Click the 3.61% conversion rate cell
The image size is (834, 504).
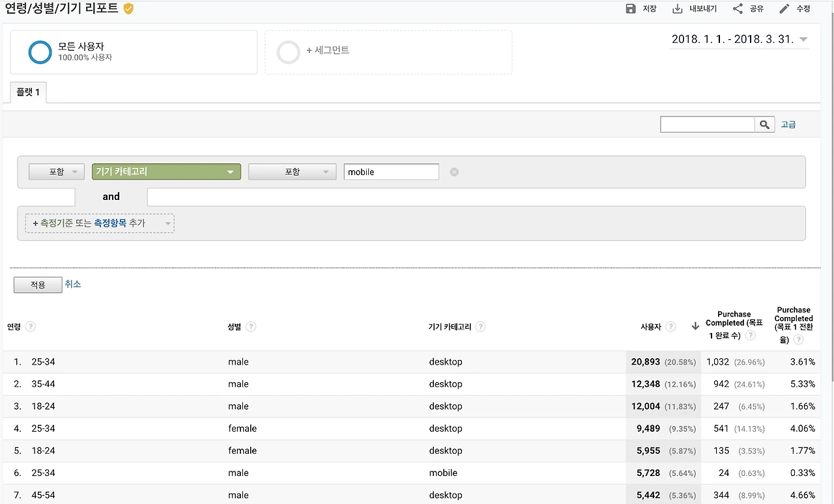[x=803, y=362]
